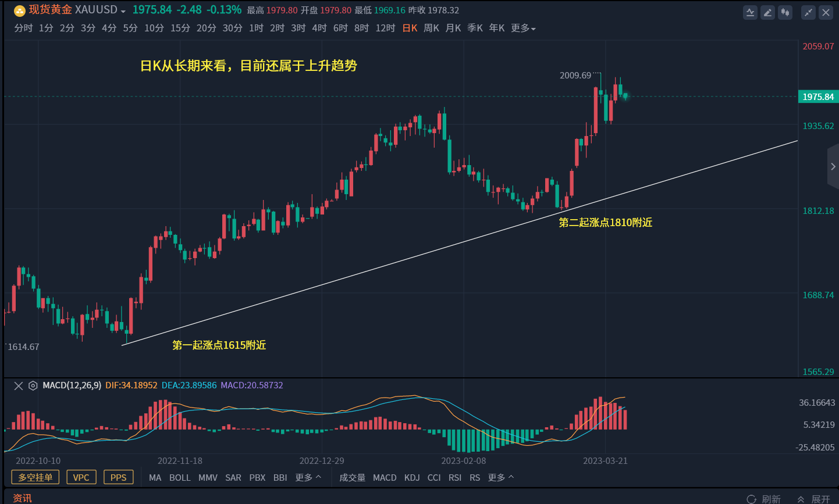This screenshot has height=504, width=839.
Task: Toggle the PPS overlay button
Action: [x=118, y=477]
